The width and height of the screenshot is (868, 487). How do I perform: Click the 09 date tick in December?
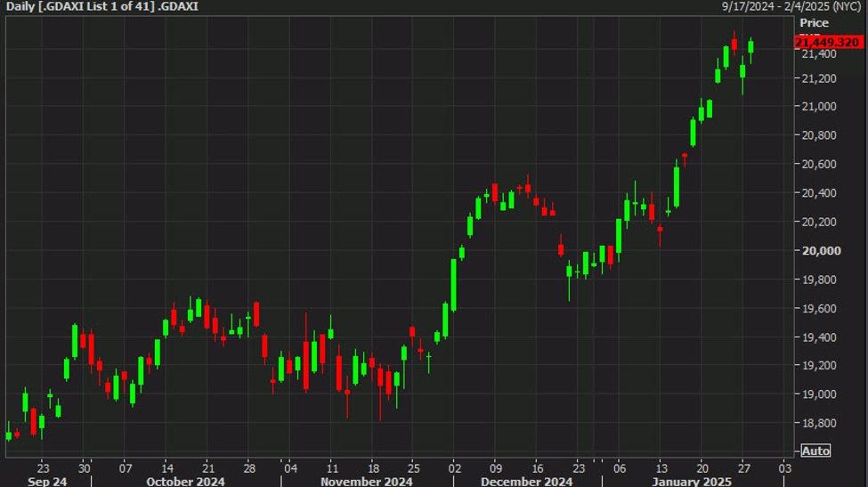[496, 468]
